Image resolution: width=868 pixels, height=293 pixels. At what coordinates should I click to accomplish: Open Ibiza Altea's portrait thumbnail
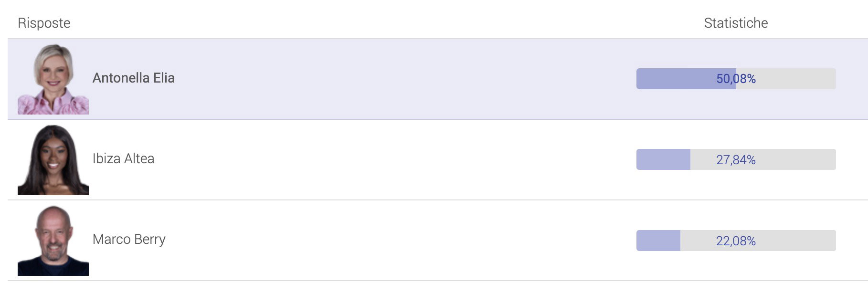[53, 160]
